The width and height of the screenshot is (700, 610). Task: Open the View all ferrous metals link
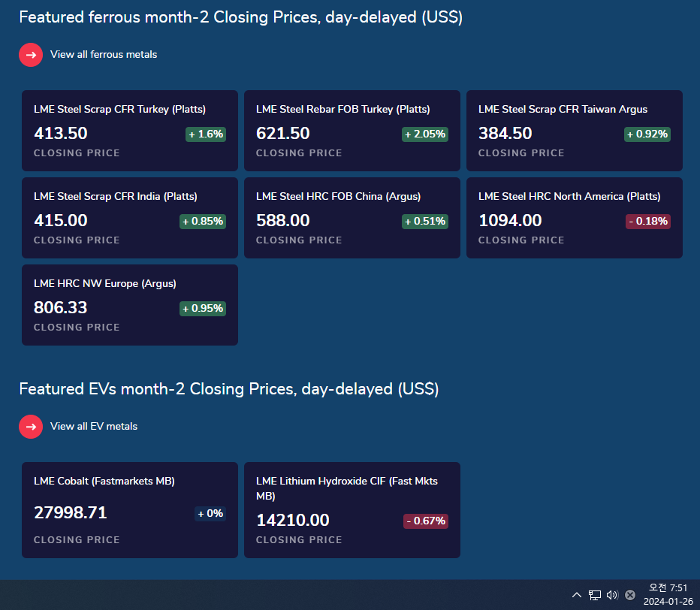click(104, 55)
